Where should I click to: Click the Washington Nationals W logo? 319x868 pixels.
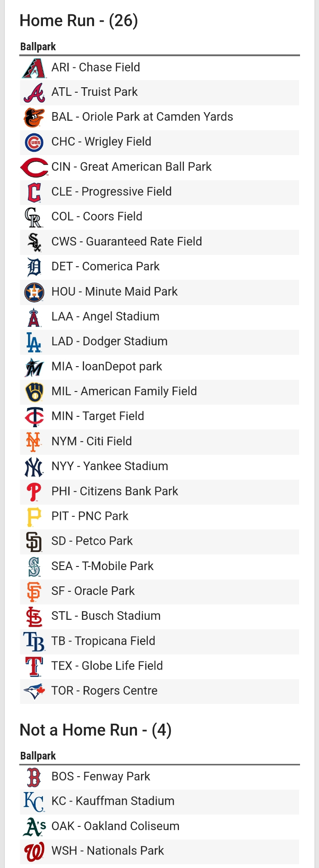pyautogui.click(x=34, y=852)
